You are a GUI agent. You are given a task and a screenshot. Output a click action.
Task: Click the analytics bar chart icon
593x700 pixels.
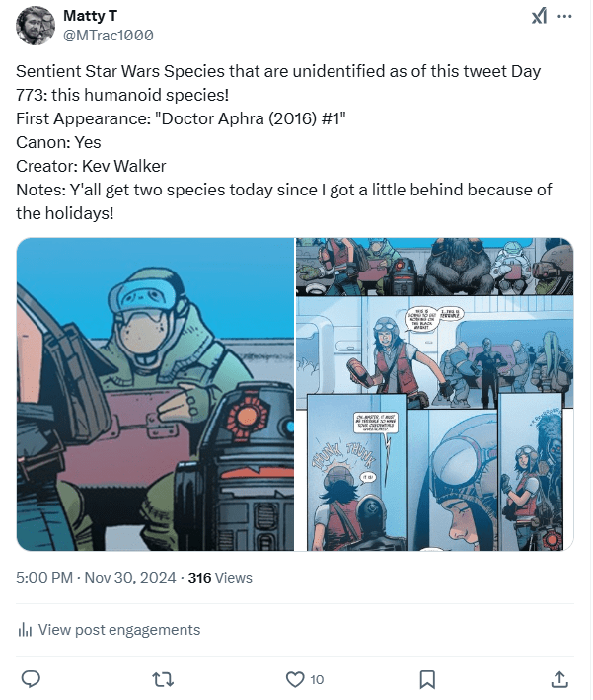pyautogui.click(x=26, y=630)
